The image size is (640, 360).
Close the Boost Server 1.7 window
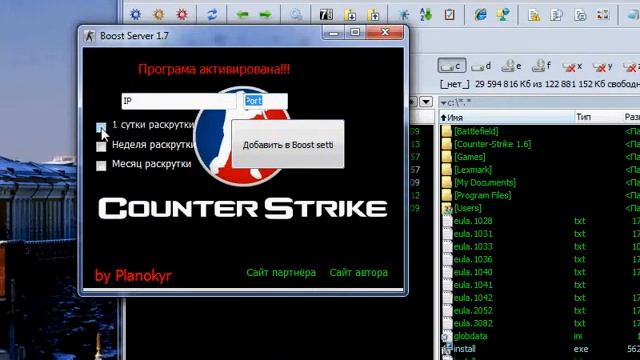pyautogui.click(x=385, y=32)
